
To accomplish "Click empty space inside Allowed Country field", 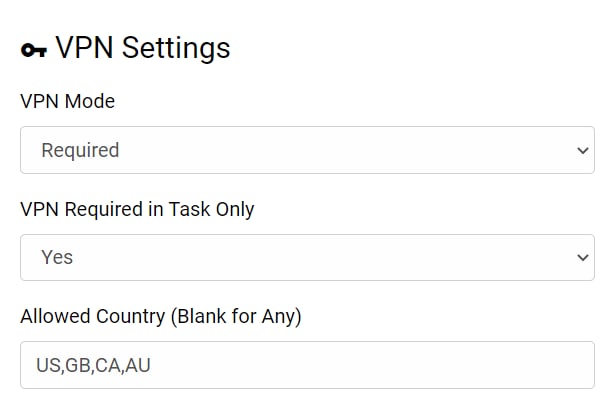I will coord(400,365).
